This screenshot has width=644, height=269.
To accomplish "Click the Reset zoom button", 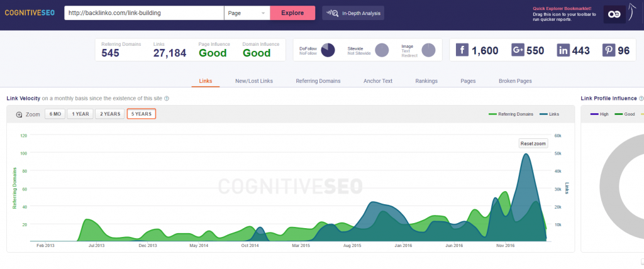I will click(x=533, y=143).
